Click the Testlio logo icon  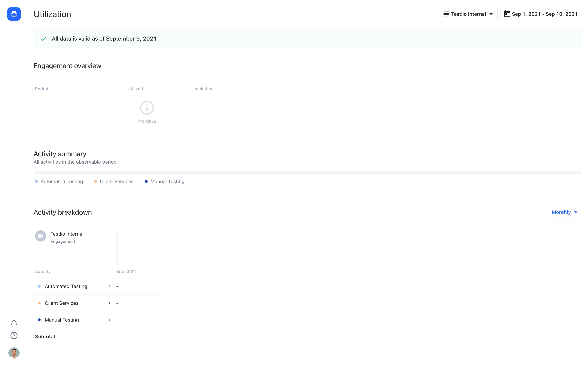click(x=14, y=14)
